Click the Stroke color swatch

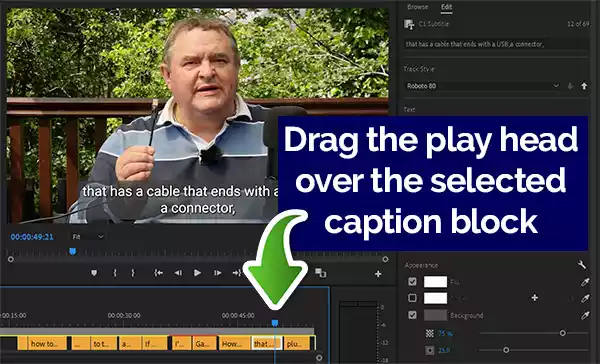pos(435,298)
